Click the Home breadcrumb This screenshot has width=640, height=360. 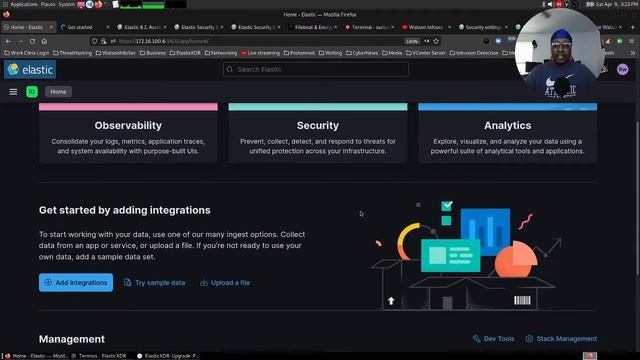click(58, 92)
